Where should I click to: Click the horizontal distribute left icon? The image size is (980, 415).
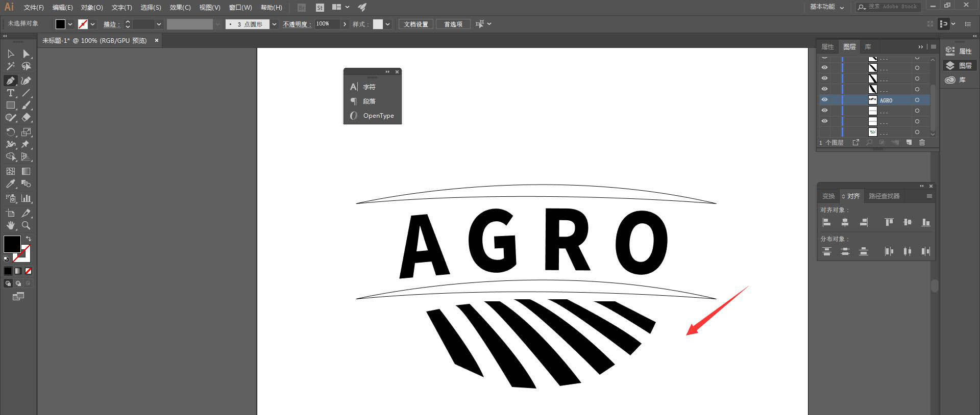tap(889, 251)
